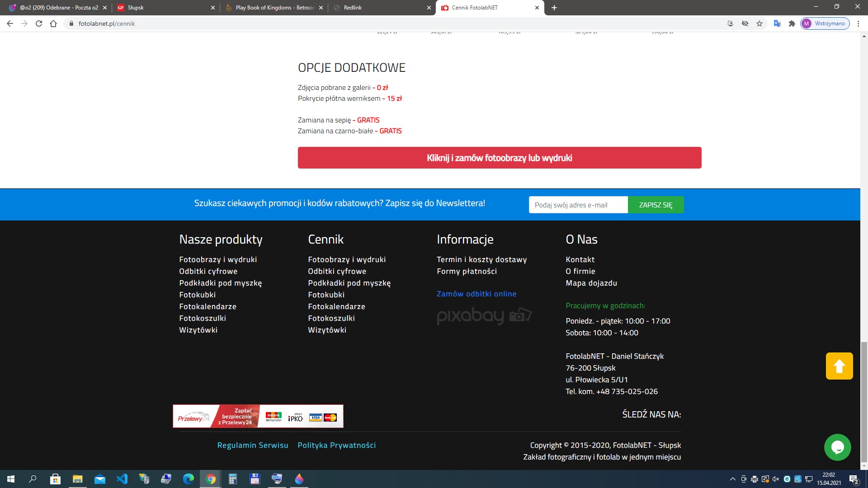Image resolution: width=868 pixels, height=488 pixels.
Task: Open 'Fotokalendarze' under Cennik
Action: tap(337, 306)
